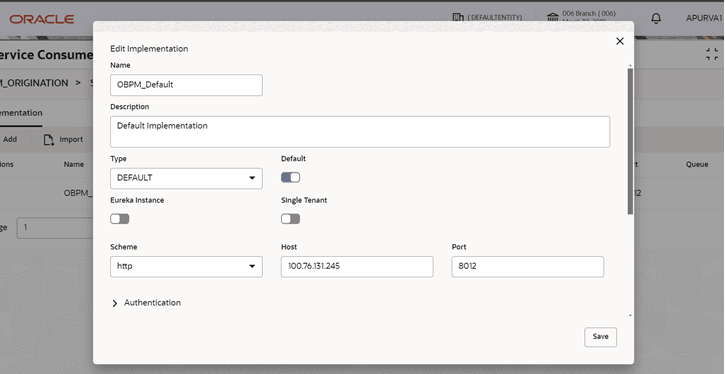The image size is (725, 374).
Task: Click the Name column header
Action: 74,164
